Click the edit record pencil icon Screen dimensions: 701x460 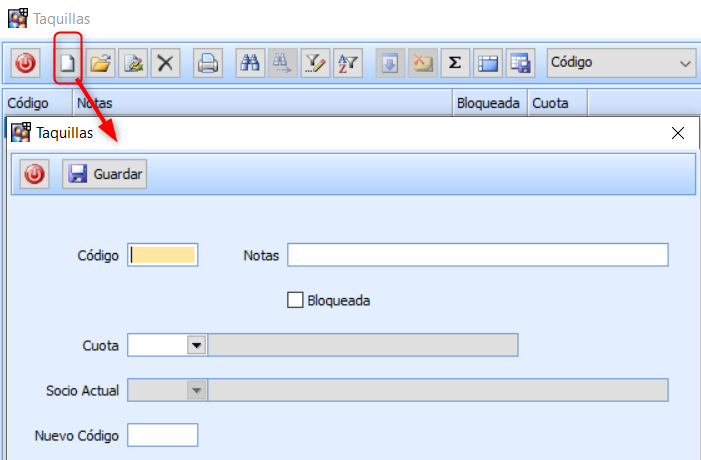(x=132, y=64)
